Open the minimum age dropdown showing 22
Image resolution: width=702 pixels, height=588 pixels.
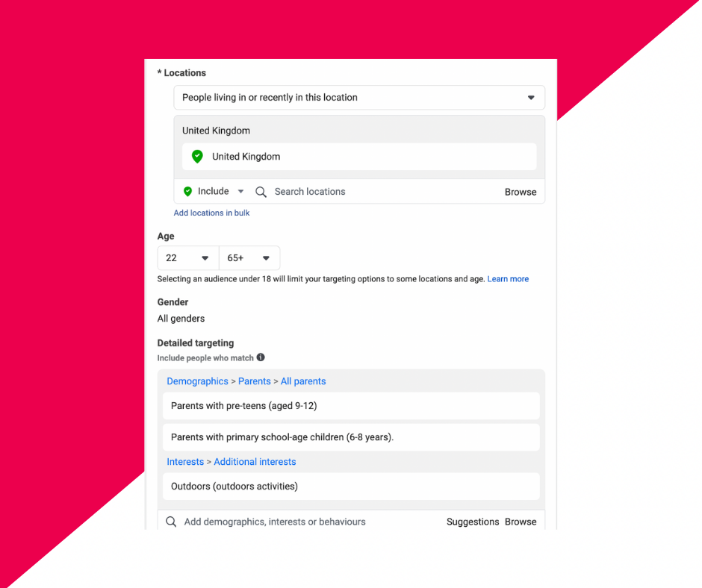pos(188,257)
